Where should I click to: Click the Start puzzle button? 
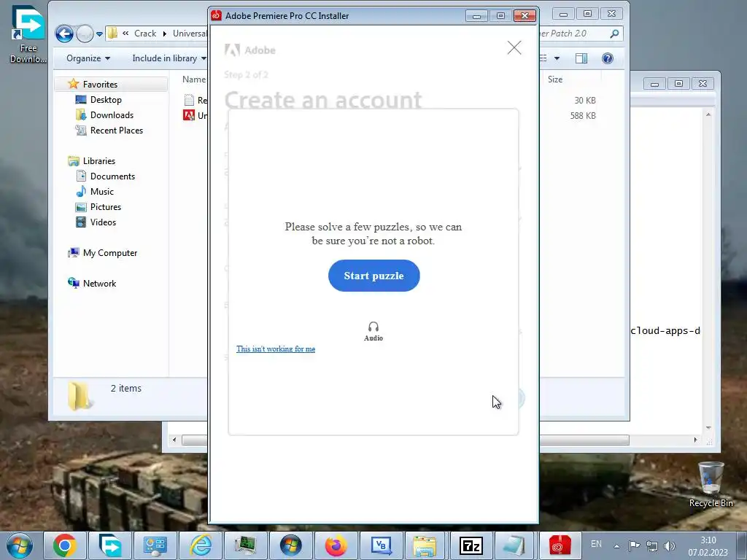pos(373,276)
